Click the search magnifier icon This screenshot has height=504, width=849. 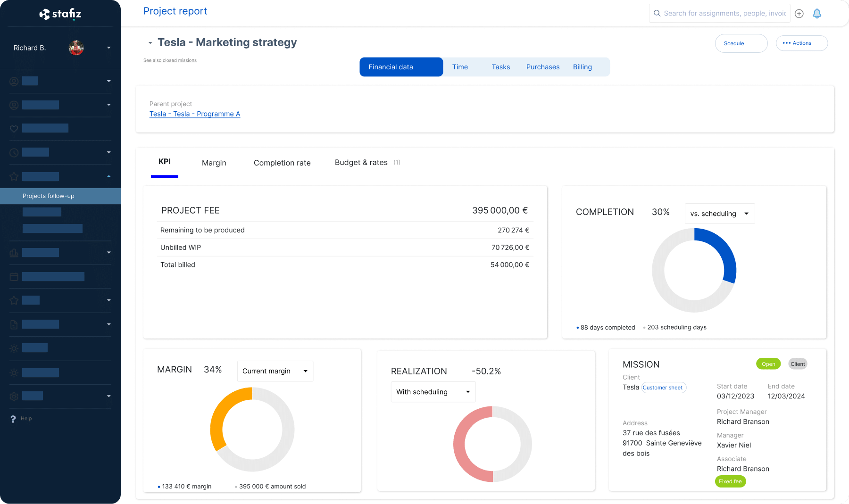point(657,13)
